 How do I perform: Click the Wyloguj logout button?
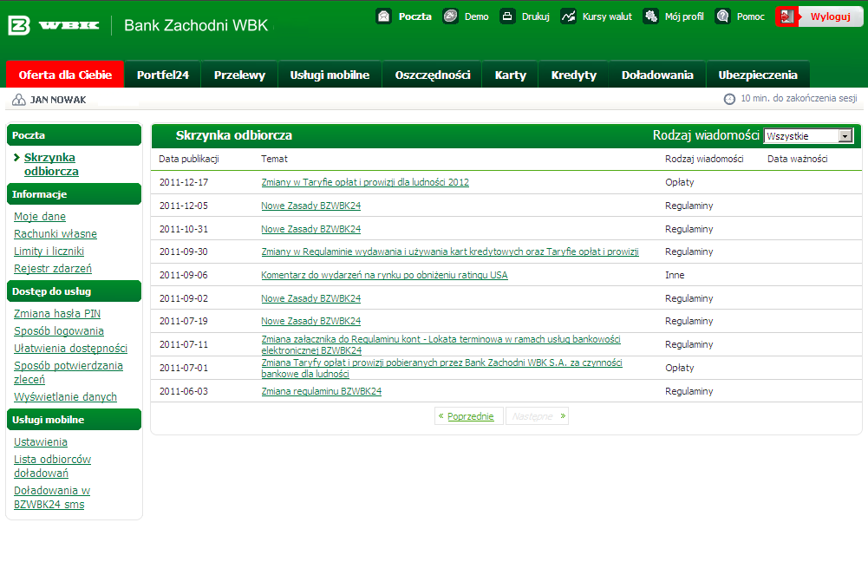(819, 16)
